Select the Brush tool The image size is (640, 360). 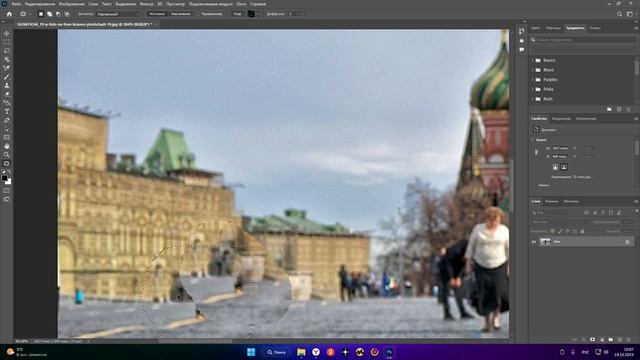[x=7, y=77]
